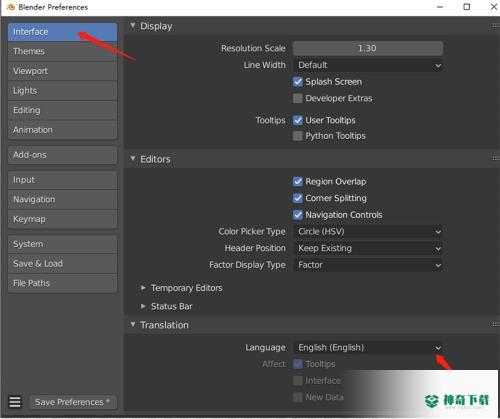Grab the Translation panel drag handle
The image size is (500, 419).
(495, 324)
